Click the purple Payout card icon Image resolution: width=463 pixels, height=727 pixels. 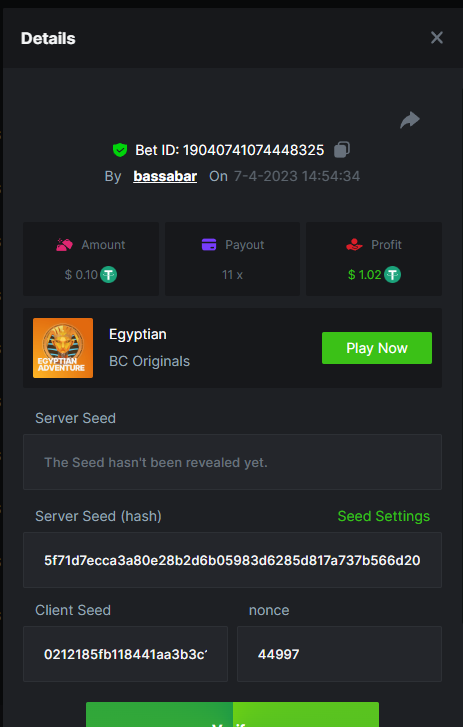coord(209,244)
